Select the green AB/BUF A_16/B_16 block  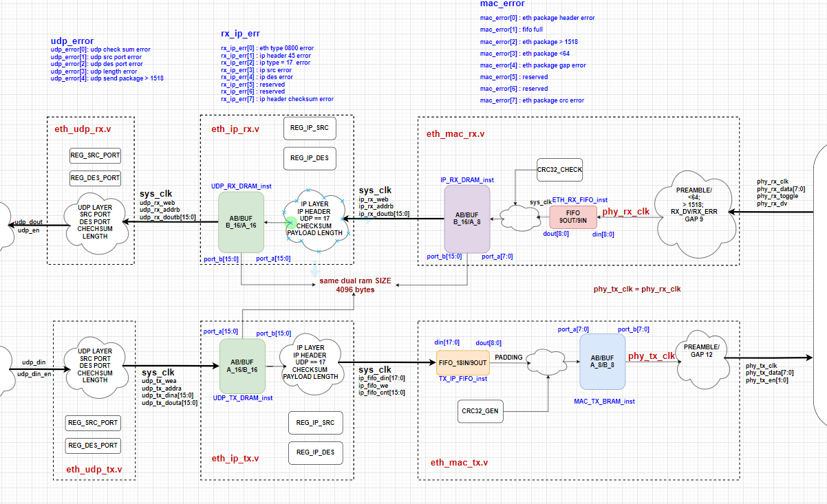(242, 365)
